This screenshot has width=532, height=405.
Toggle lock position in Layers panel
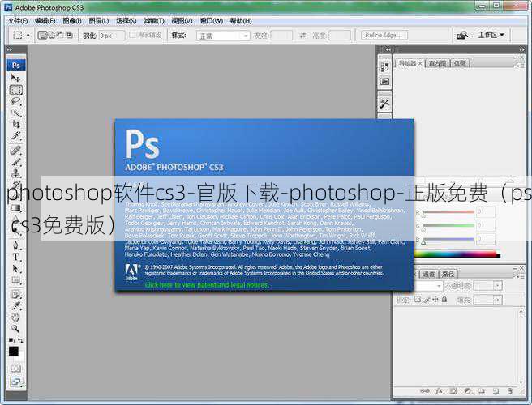[435, 299]
